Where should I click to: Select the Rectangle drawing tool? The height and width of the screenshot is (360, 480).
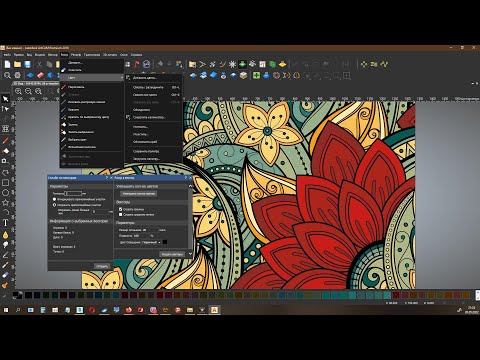(x=5, y=183)
